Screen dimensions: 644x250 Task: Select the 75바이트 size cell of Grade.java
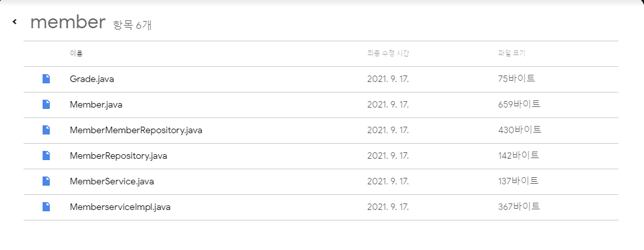[516, 79]
